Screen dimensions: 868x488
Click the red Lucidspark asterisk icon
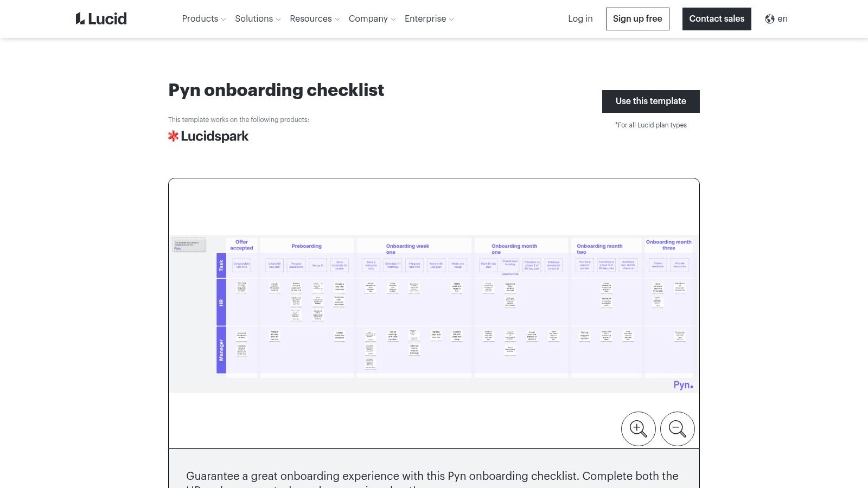coord(174,136)
